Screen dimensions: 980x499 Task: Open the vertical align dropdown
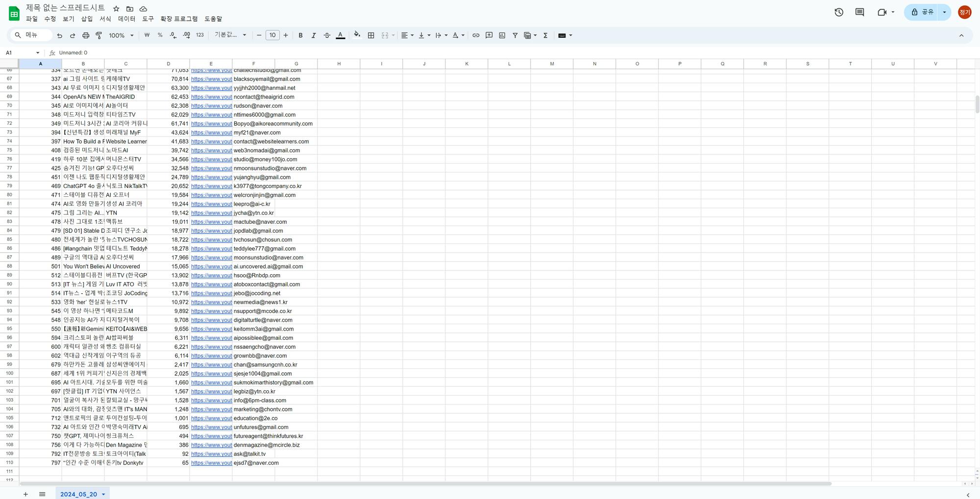point(424,35)
